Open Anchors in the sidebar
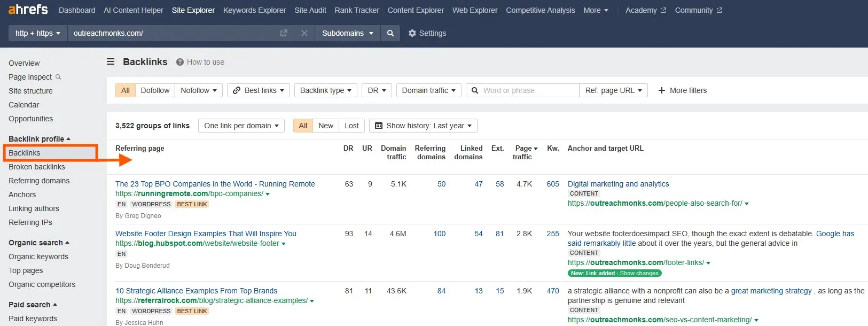The width and height of the screenshot is (868, 326). pos(22,195)
